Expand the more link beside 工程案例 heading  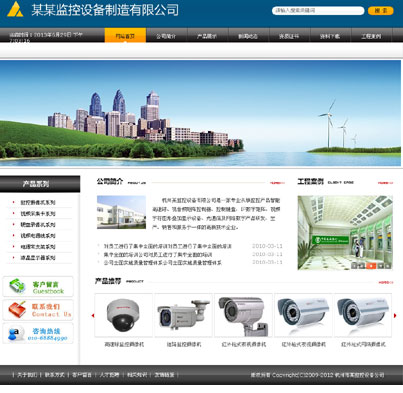tap(385, 183)
